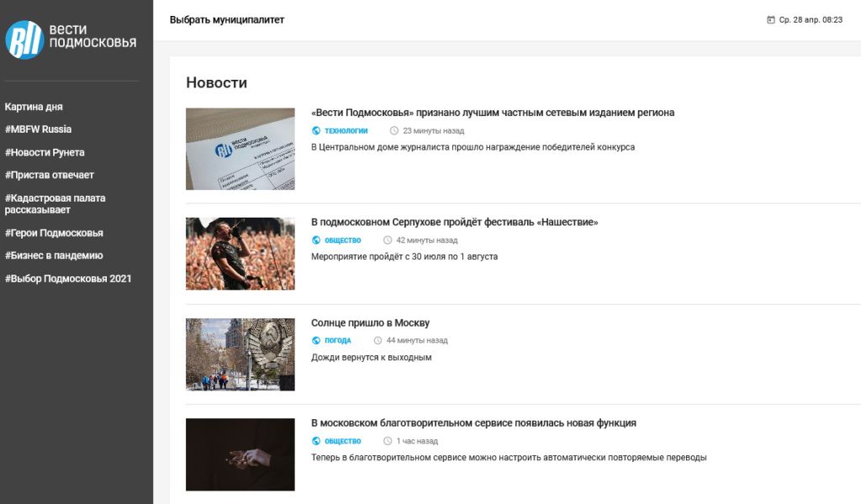This screenshot has height=504, width=861.
Task: Go to #Герои Подмосковья
Action: tap(54, 233)
